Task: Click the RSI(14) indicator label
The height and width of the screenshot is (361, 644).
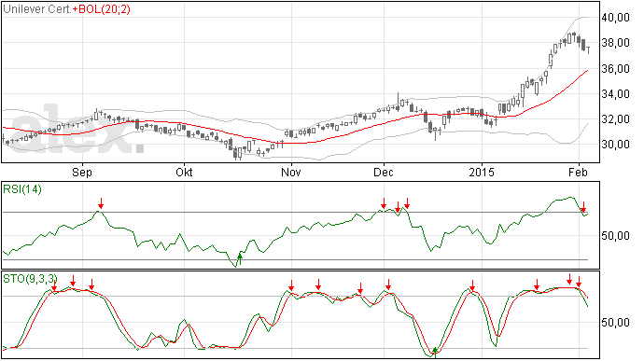Action: click(x=22, y=189)
